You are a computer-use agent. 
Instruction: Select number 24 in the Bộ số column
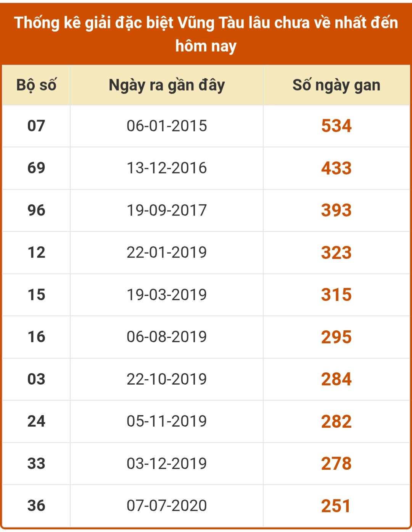(x=36, y=421)
